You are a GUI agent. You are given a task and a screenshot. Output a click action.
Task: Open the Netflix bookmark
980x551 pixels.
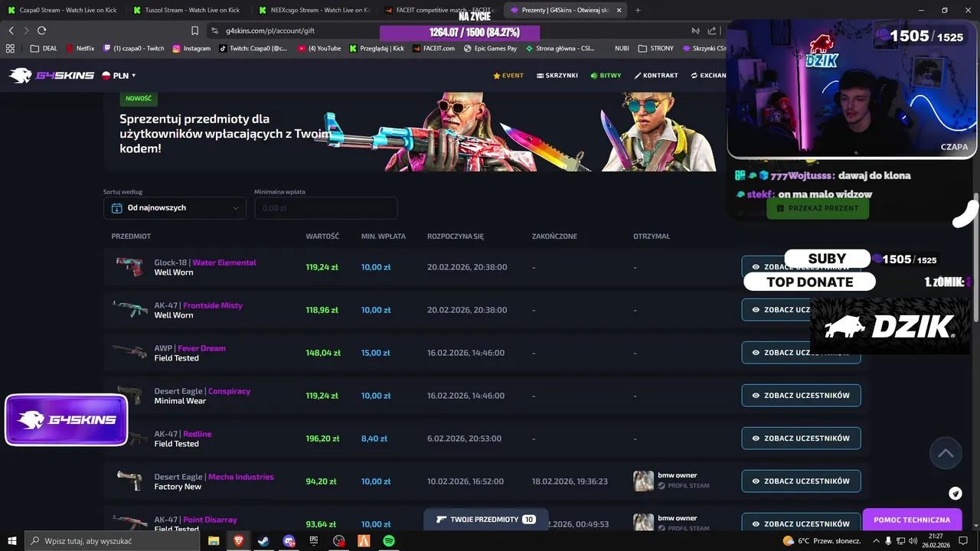coord(80,48)
